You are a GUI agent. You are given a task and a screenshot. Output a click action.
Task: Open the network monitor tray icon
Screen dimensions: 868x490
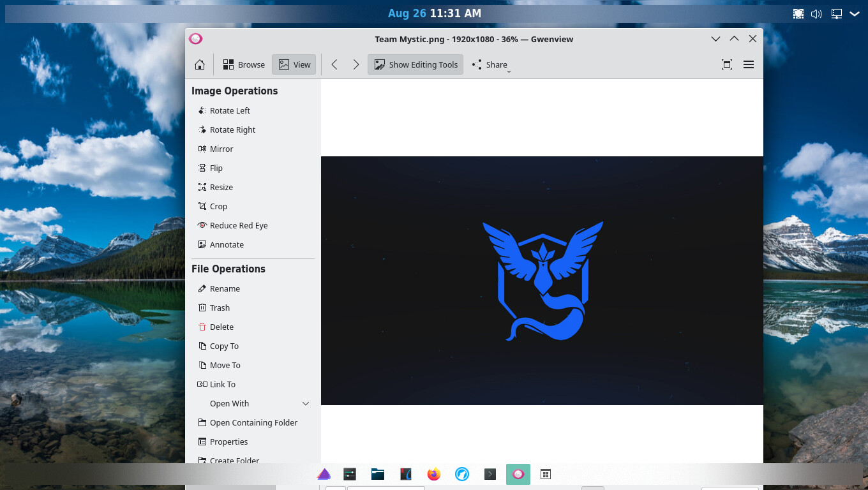click(836, 13)
